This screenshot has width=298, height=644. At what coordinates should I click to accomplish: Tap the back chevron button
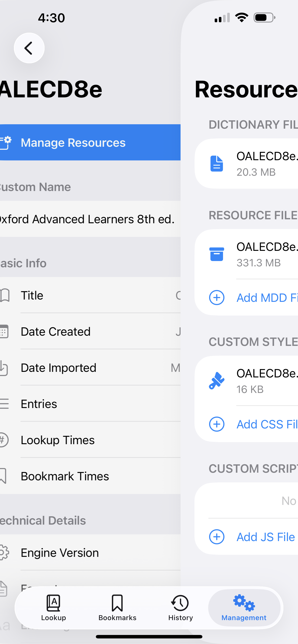click(29, 48)
